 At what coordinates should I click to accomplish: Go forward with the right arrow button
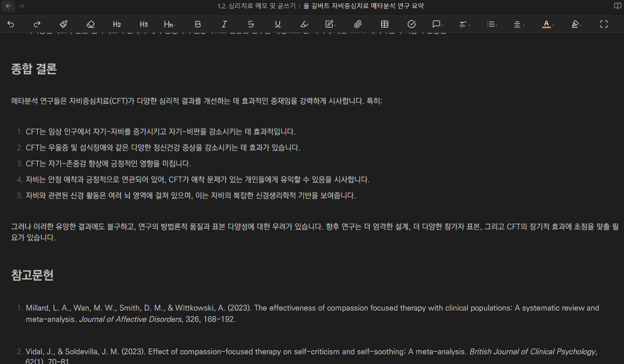tap(21, 6)
